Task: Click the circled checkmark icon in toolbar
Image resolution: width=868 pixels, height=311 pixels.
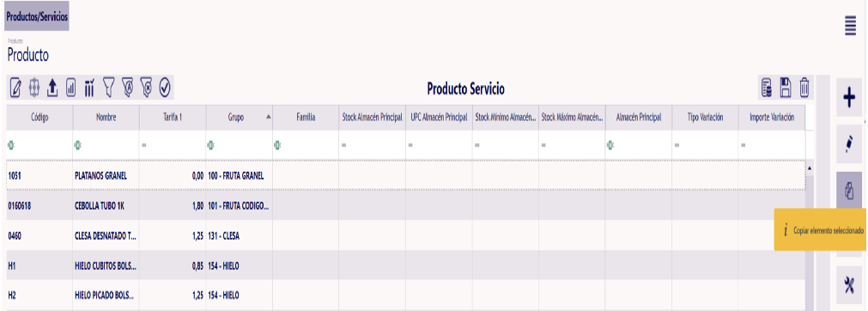Action: [x=165, y=88]
